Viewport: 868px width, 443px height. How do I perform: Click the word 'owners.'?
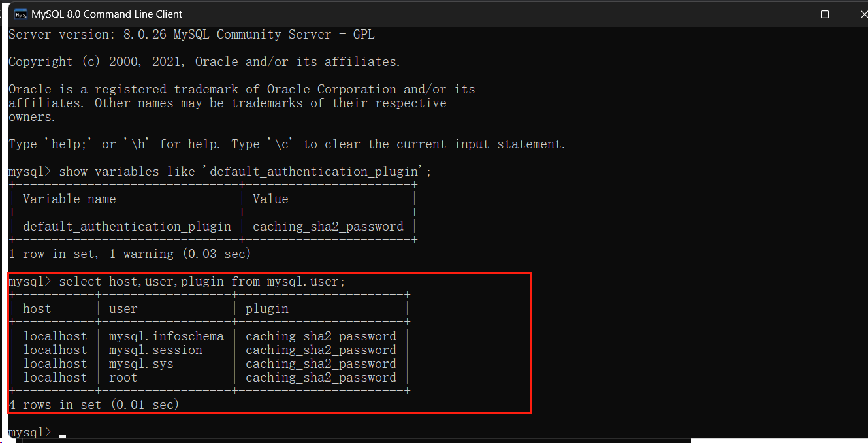click(x=33, y=117)
